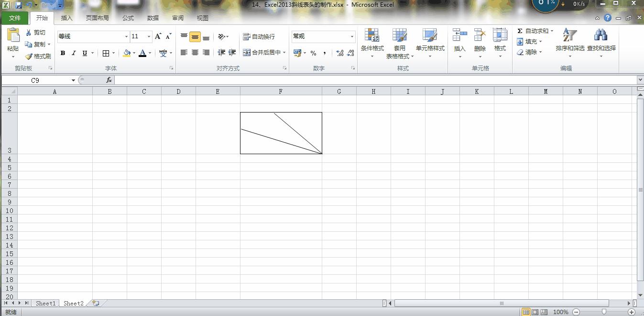The image size is (644, 316).
Task: Click the View (视图) tab
Action: [x=203, y=18]
